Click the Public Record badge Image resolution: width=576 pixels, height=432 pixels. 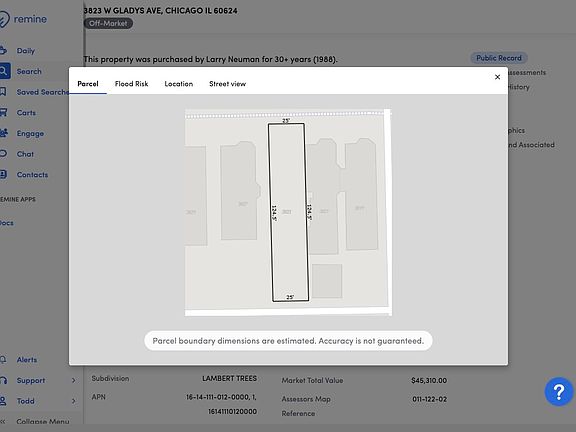(498, 58)
